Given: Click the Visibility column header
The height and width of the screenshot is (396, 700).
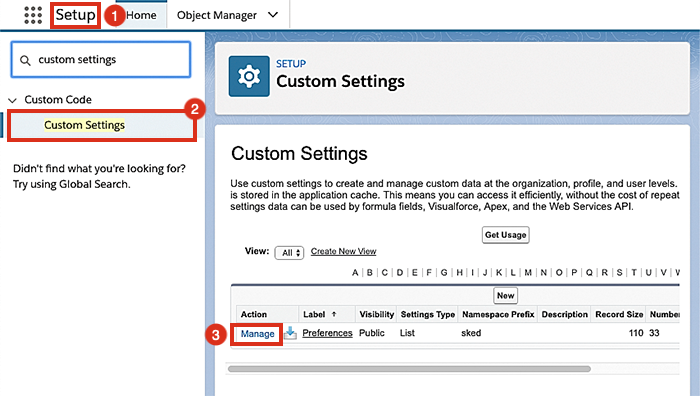Looking at the screenshot, I should [376, 314].
